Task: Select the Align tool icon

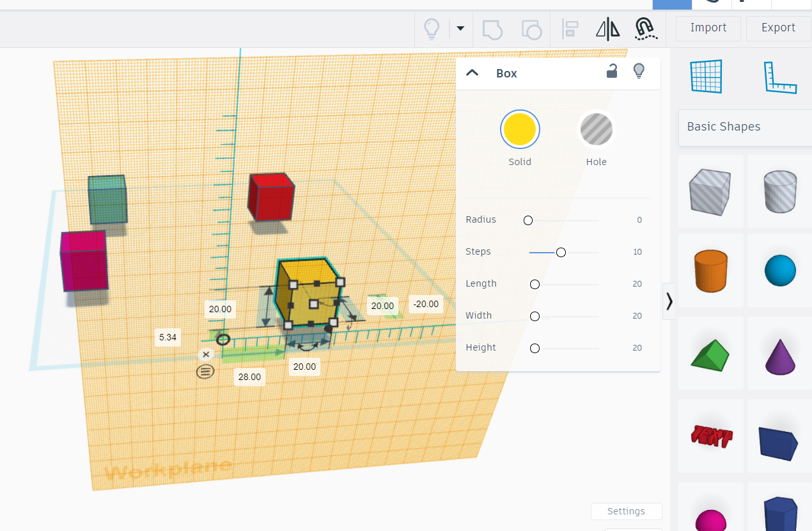Action: [570, 29]
